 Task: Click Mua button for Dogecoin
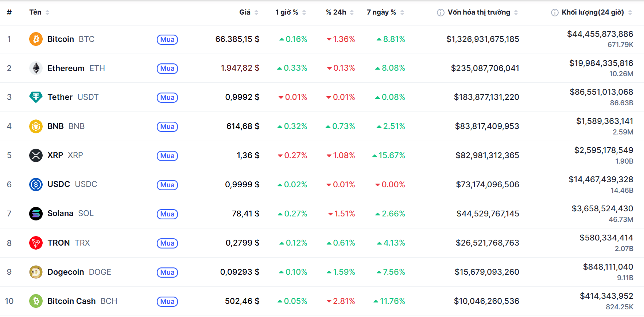[167, 272]
